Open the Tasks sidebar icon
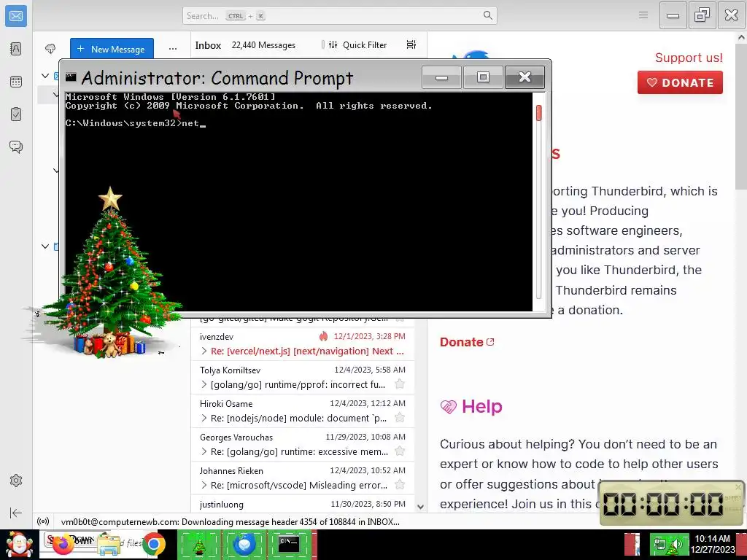 [16, 114]
